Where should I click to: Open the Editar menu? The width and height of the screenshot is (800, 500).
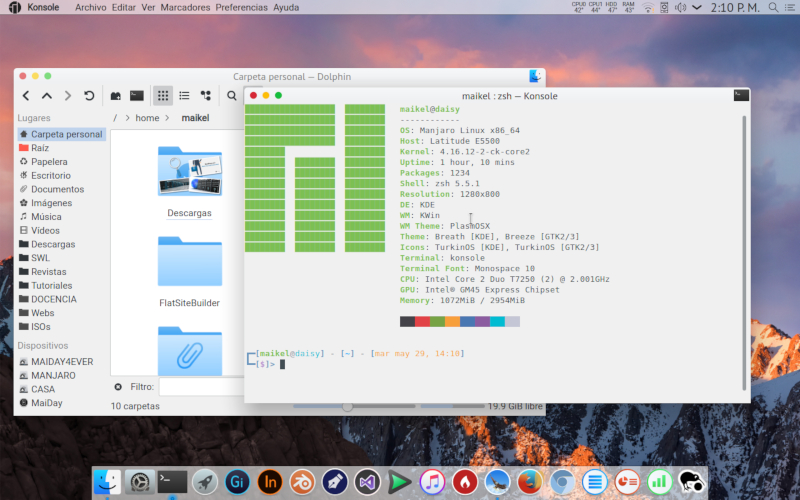[123, 7]
